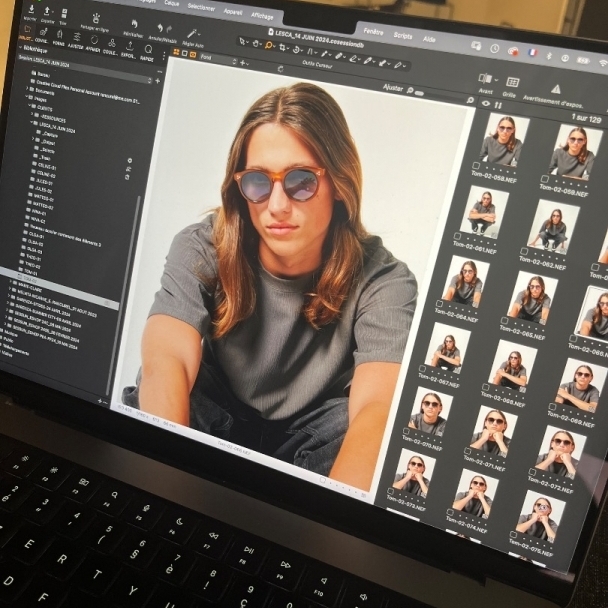
Task: Open the Scripts menu
Action: [x=402, y=35]
